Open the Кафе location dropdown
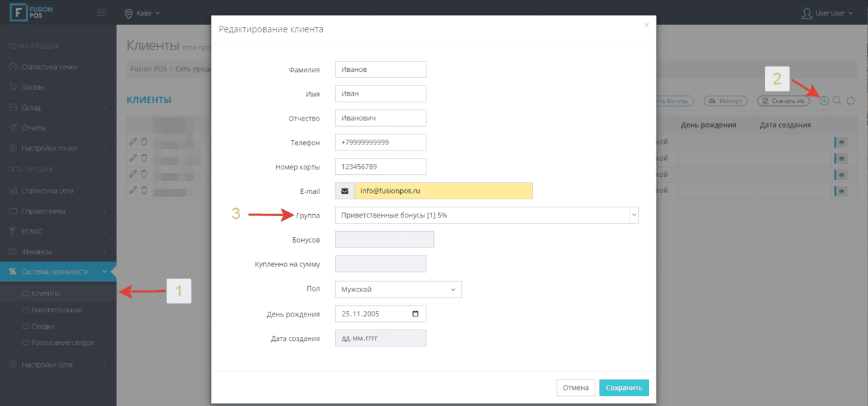The height and width of the screenshot is (406, 868). [x=142, y=13]
